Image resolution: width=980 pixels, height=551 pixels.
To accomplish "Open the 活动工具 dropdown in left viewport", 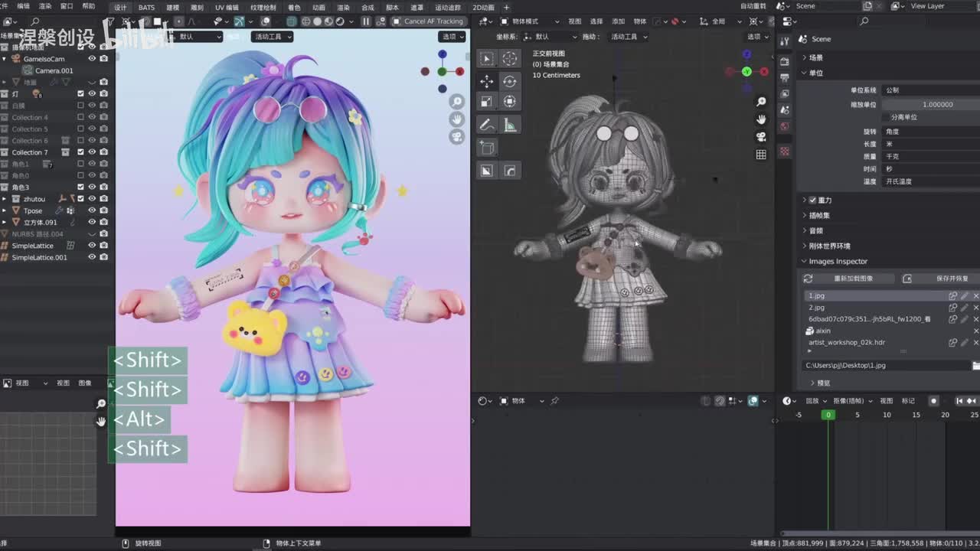I will coord(272,36).
